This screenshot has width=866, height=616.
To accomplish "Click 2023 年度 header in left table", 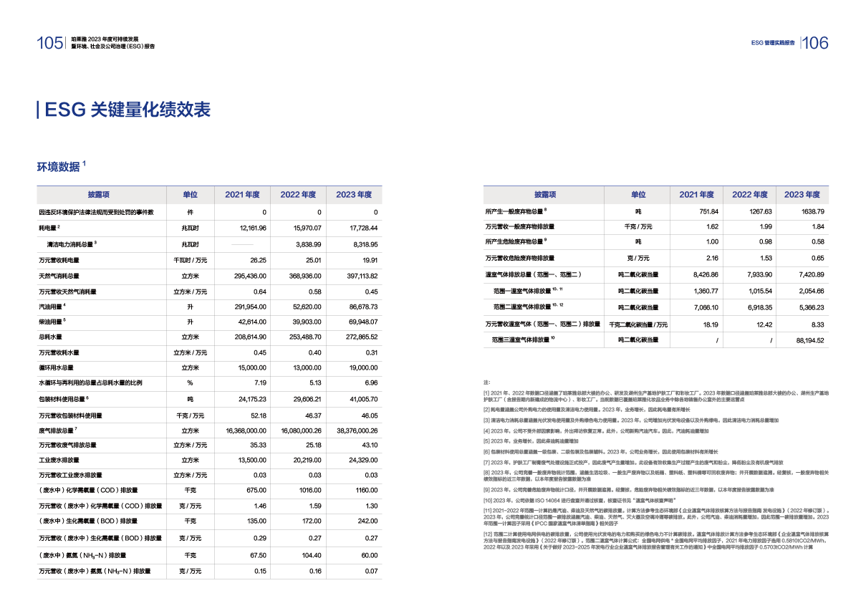I will tap(354, 195).
